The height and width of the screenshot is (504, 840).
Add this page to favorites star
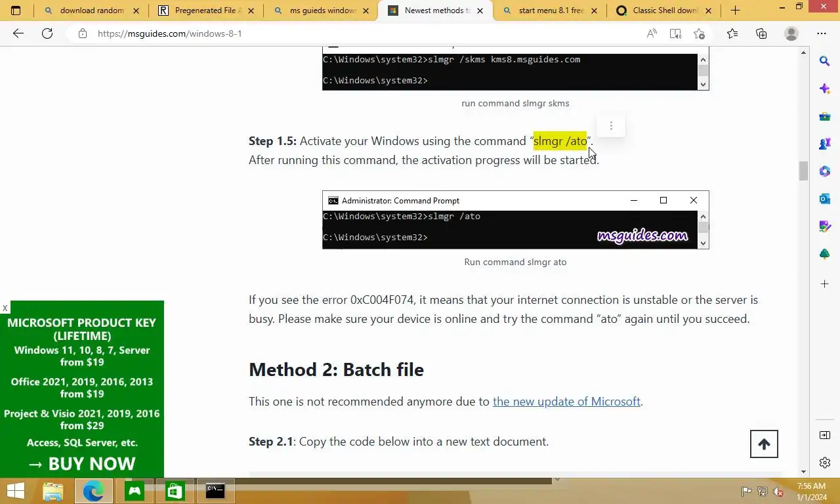click(699, 33)
